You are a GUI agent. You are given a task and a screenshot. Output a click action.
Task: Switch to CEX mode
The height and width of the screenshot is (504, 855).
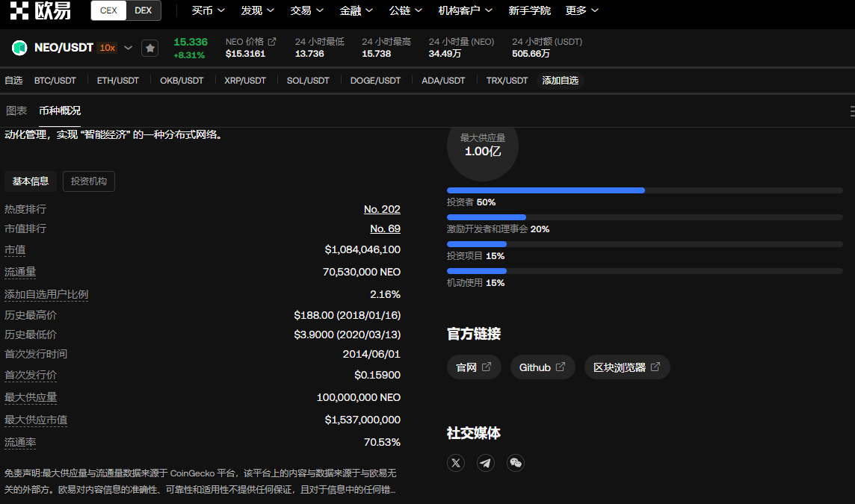tap(108, 10)
